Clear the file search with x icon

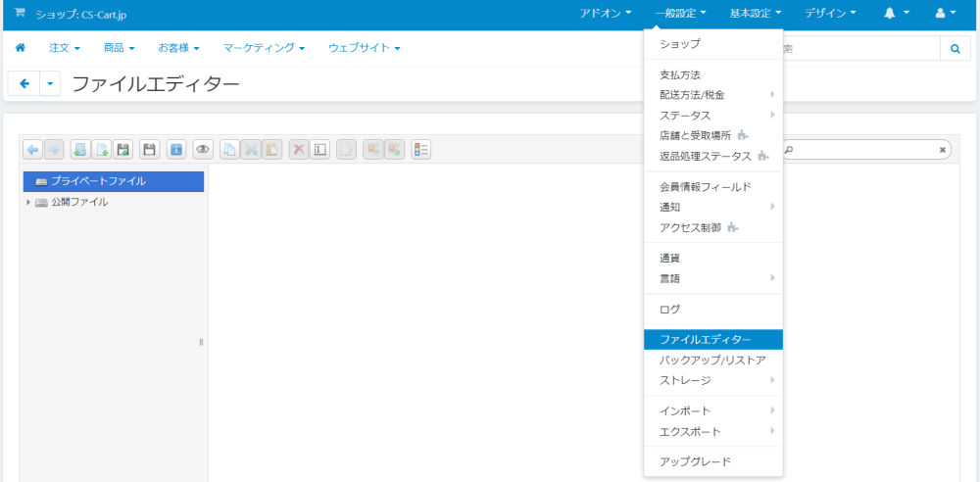943,150
